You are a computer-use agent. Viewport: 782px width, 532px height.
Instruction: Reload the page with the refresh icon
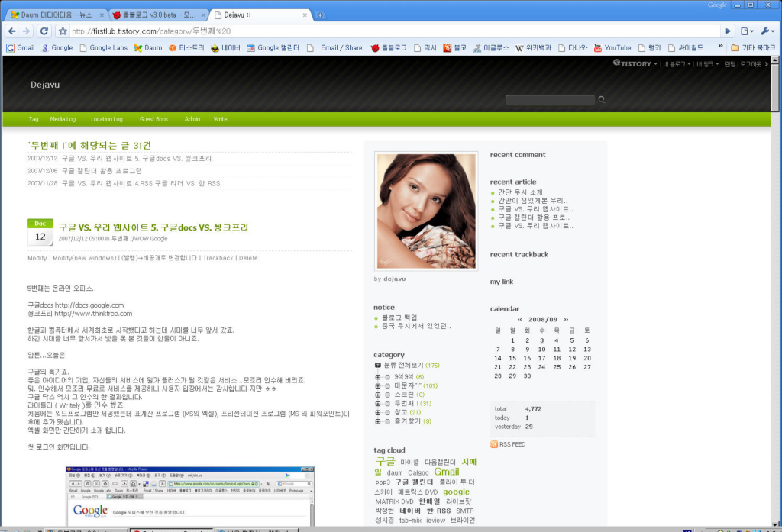click(x=44, y=31)
